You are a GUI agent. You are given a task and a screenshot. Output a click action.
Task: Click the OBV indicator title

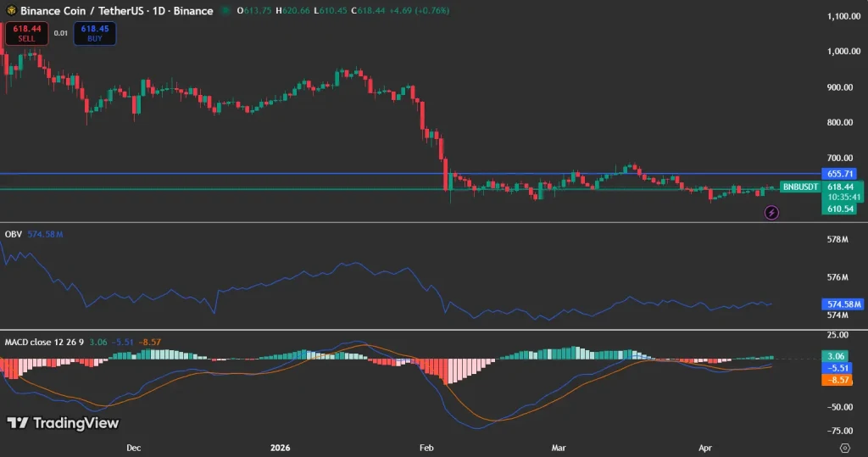coord(14,234)
